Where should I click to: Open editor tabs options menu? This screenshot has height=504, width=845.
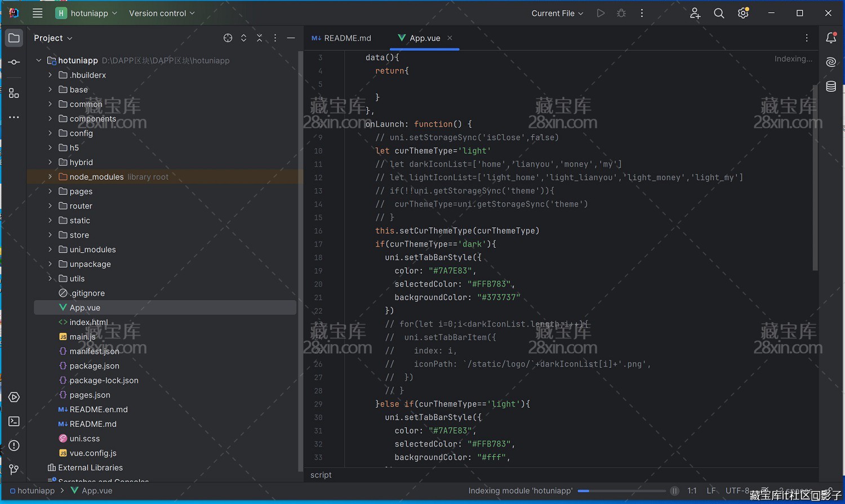tap(807, 38)
